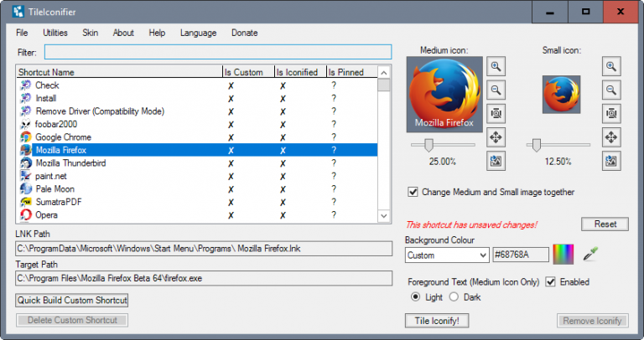The image size is (644, 340).
Task: Open the Language menu
Action: [x=198, y=33]
